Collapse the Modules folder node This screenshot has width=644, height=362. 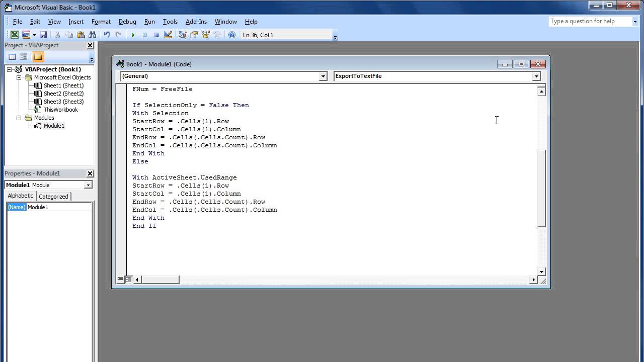click(19, 118)
